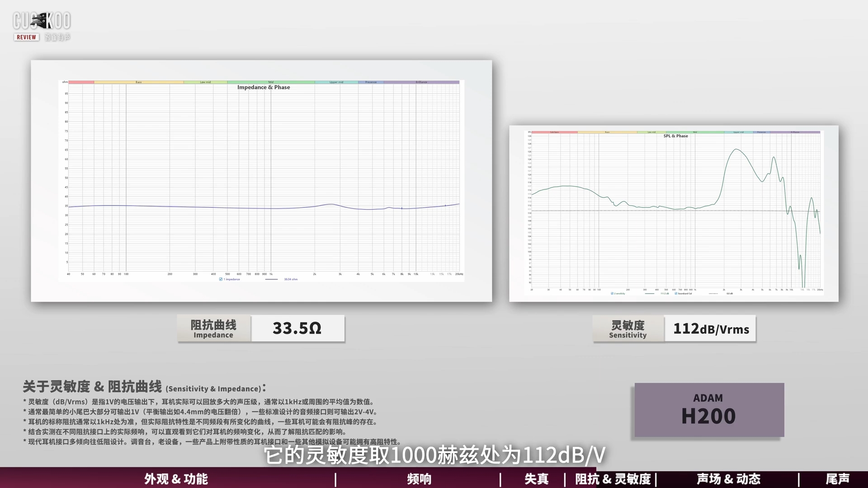Uncheck the Soundcard Cal checkbox
This screenshot has height=488, width=868.
point(676,294)
